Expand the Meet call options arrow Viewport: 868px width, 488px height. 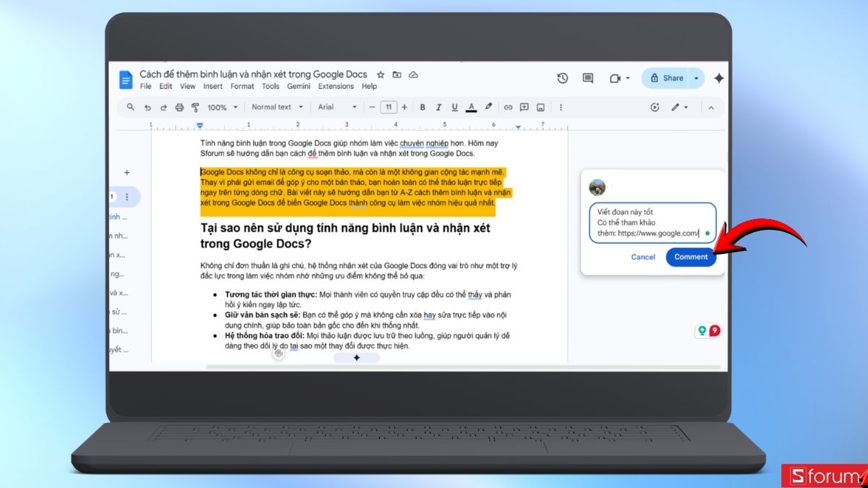click(x=628, y=78)
